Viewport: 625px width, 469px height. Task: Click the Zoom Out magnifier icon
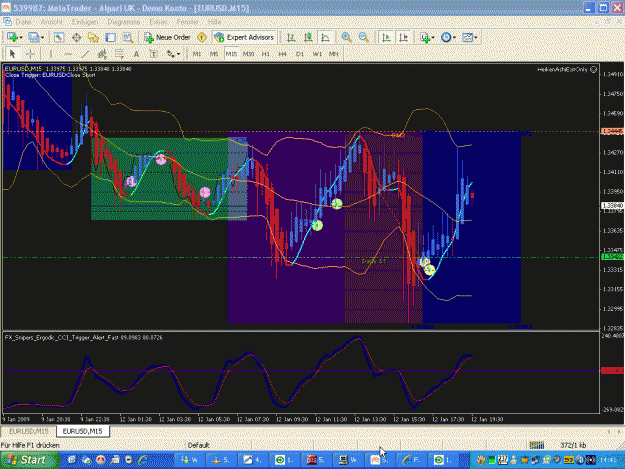(364, 37)
